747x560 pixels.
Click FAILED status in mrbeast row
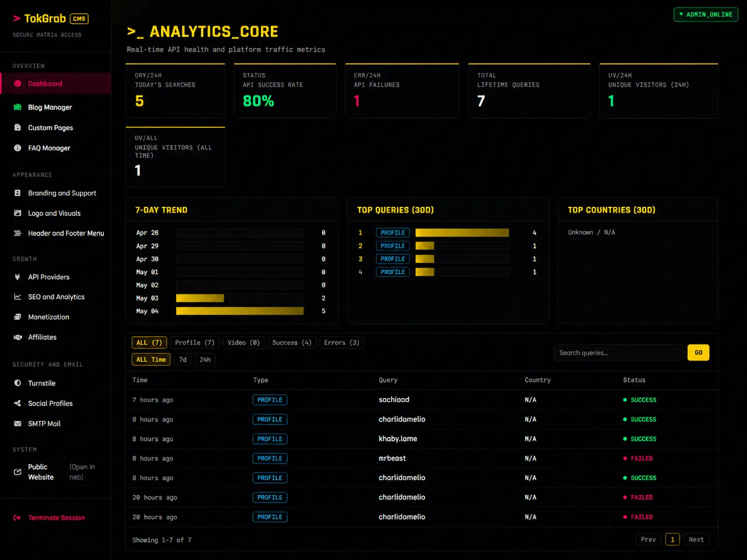pyautogui.click(x=638, y=458)
